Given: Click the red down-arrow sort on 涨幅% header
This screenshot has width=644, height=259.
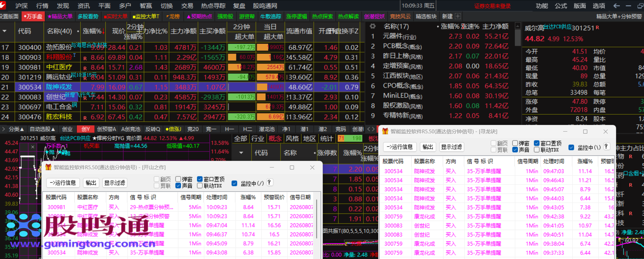Looking at the screenshot, I should 103,31.
